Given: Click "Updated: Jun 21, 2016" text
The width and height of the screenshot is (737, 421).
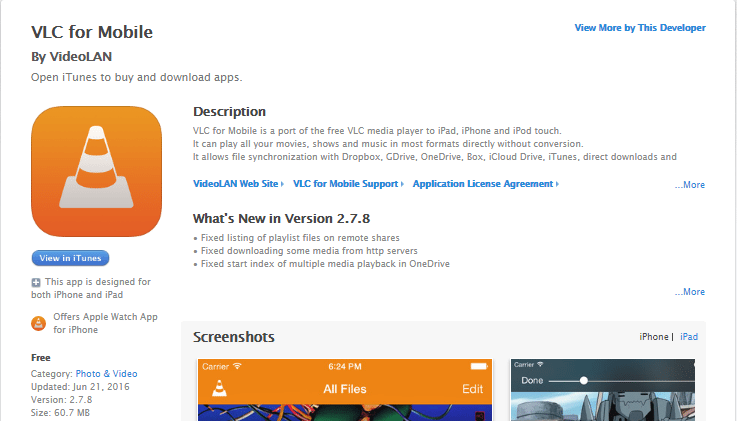Looking at the screenshot, I should click(x=80, y=387).
